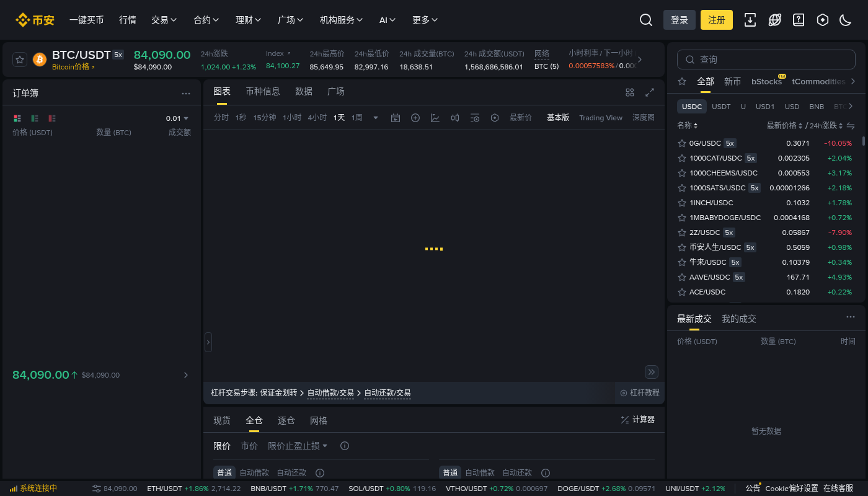868x496 pixels.
Task: Open the bStocks market tab
Action: click(x=767, y=81)
